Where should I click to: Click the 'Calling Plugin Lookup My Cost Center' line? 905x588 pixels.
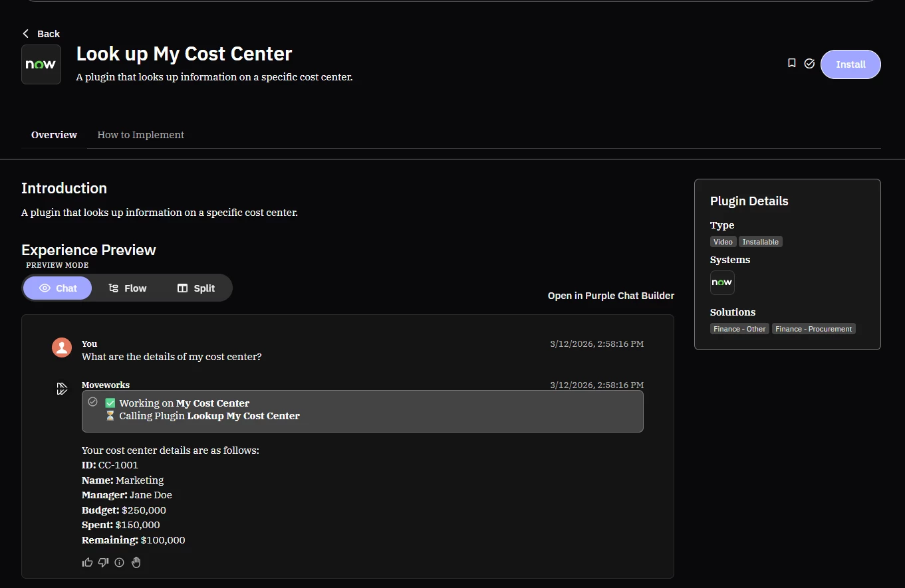coord(203,416)
